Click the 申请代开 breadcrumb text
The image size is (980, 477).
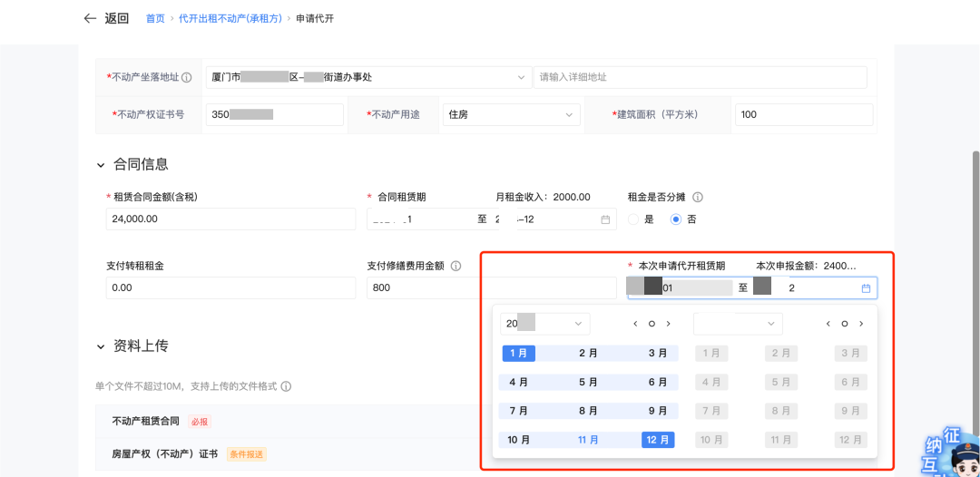[315, 19]
